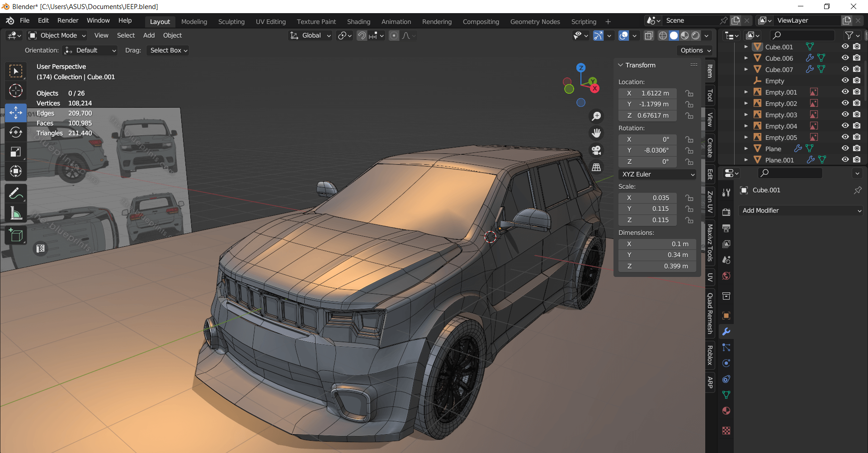This screenshot has width=868, height=453.
Task: Switch to rendered viewport shading
Action: pos(696,36)
